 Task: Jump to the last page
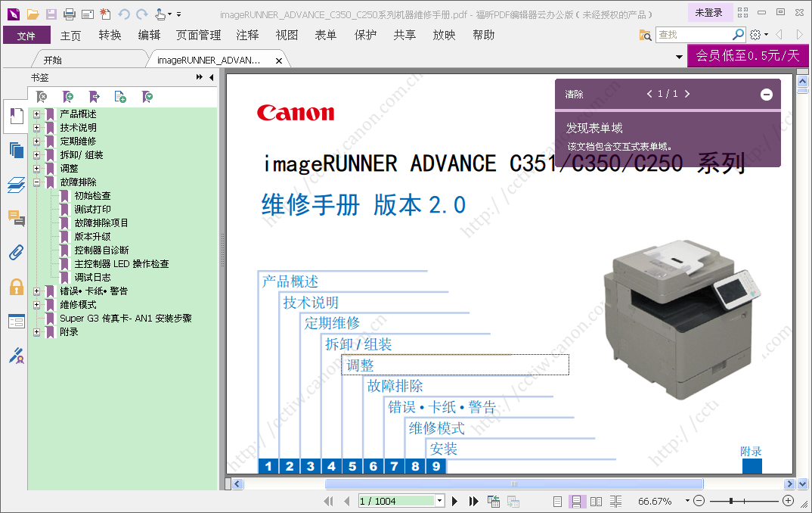(x=473, y=501)
